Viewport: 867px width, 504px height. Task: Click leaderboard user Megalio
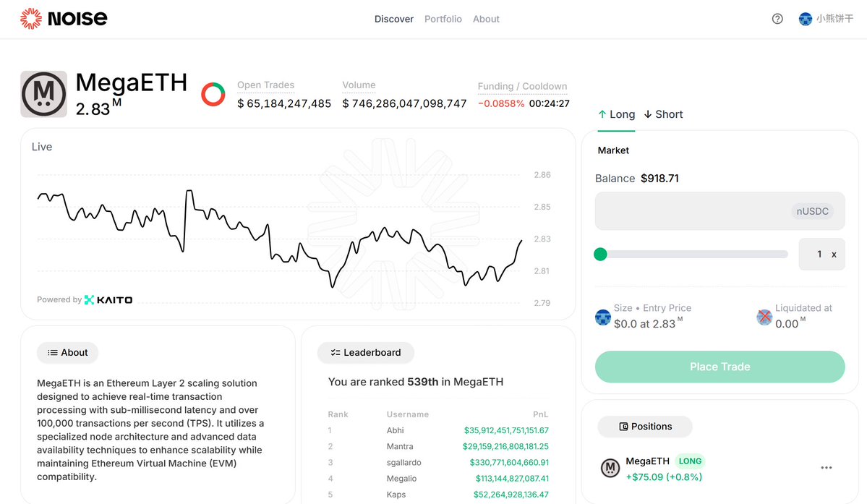click(401, 479)
